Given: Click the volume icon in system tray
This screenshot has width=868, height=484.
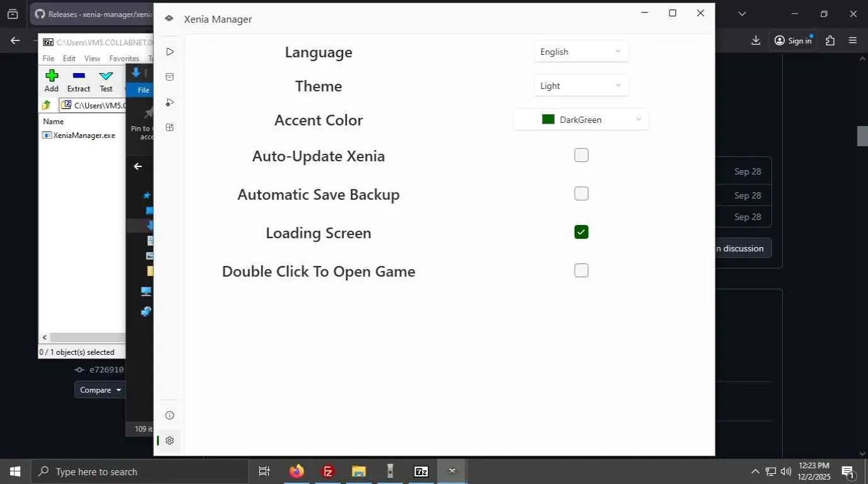Looking at the screenshot, I should [786, 471].
